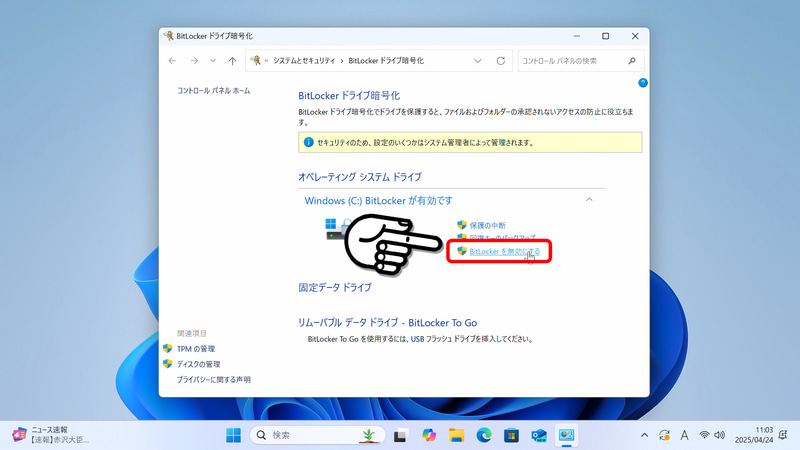Click the search magnifier in Control Panel

click(632, 61)
